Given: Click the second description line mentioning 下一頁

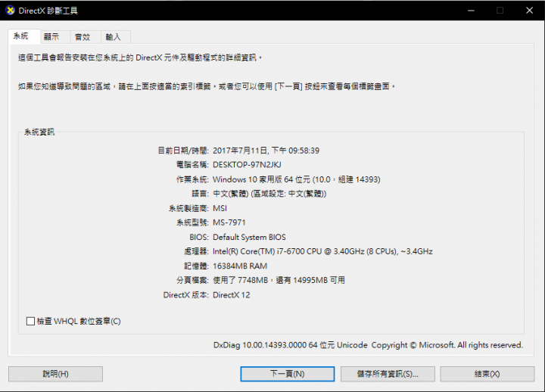Looking at the screenshot, I should [x=207, y=86].
